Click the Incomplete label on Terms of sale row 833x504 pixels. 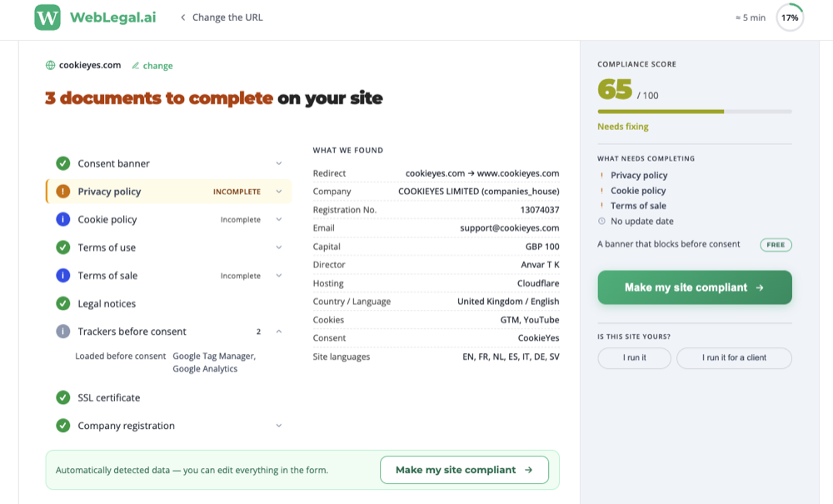241,276
